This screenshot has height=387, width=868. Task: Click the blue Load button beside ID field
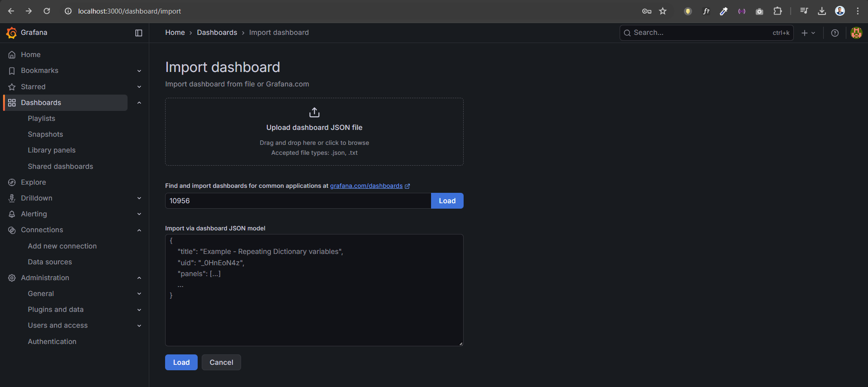pyautogui.click(x=447, y=201)
